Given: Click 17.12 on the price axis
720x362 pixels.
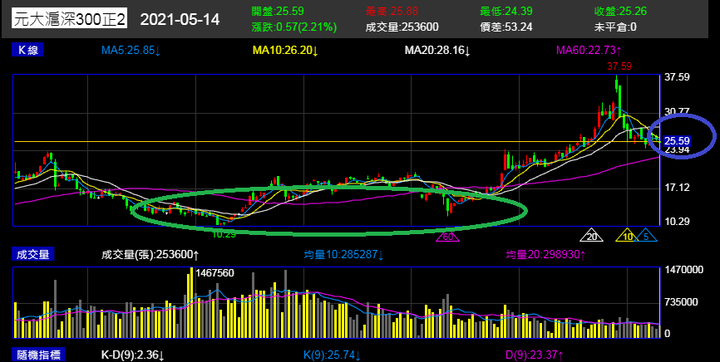Looking at the screenshot, I should (x=677, y=187).
